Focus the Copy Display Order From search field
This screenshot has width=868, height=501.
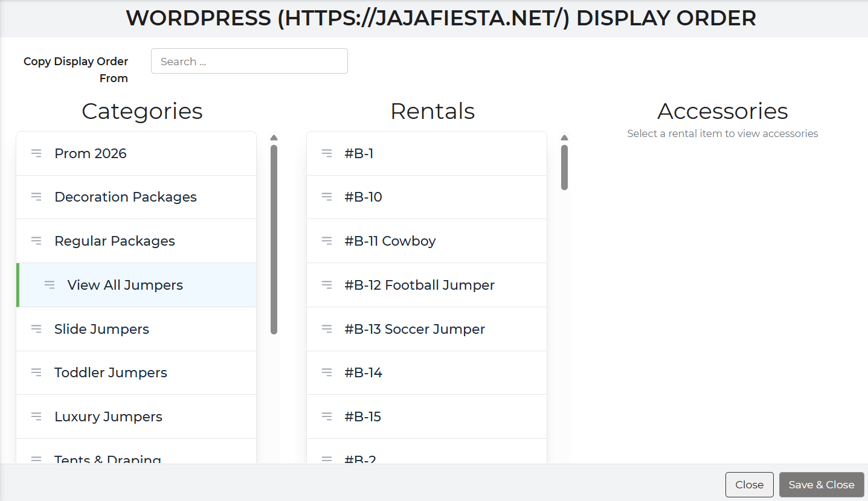pyautogui.click(x=249, y=61)
